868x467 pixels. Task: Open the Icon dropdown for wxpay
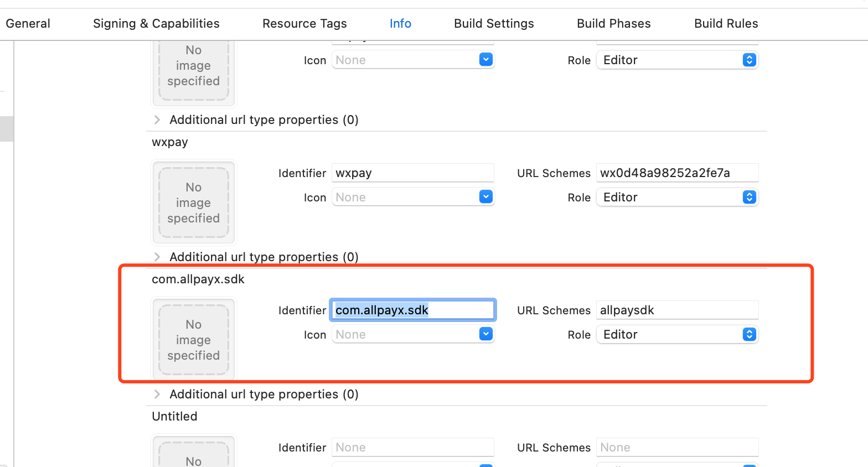[485, 197]
